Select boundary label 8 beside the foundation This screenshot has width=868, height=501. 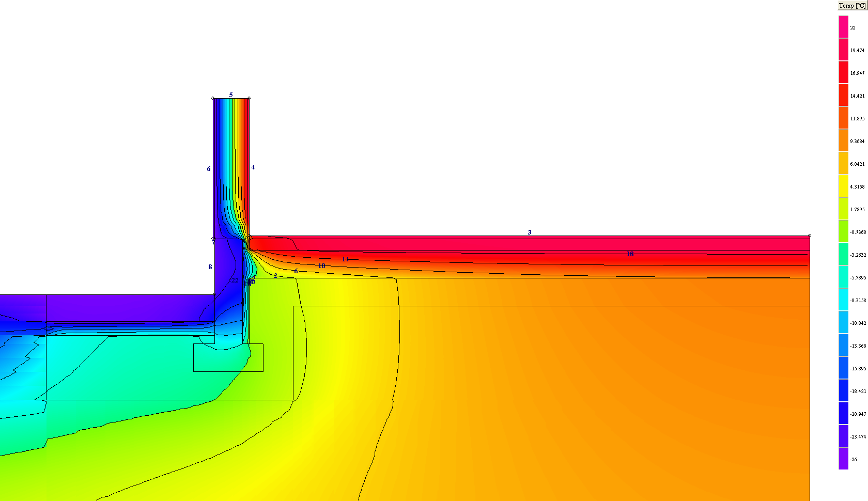[210, 267]
